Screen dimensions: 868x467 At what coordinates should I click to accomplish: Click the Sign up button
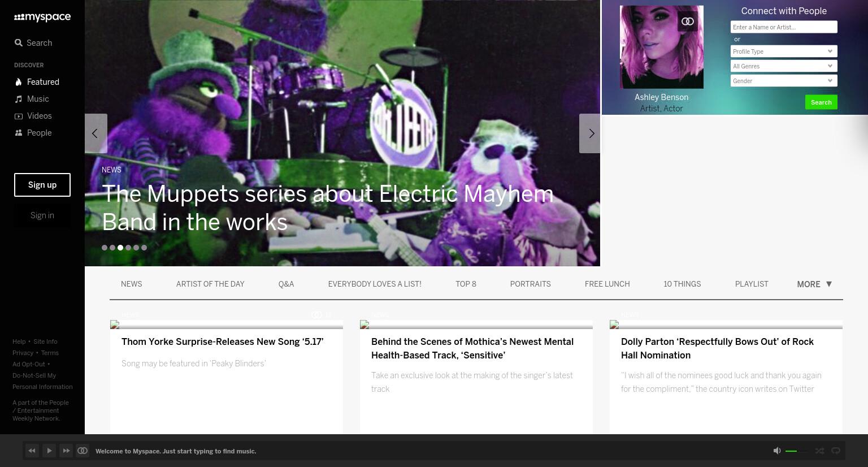[x=42, y=185]
